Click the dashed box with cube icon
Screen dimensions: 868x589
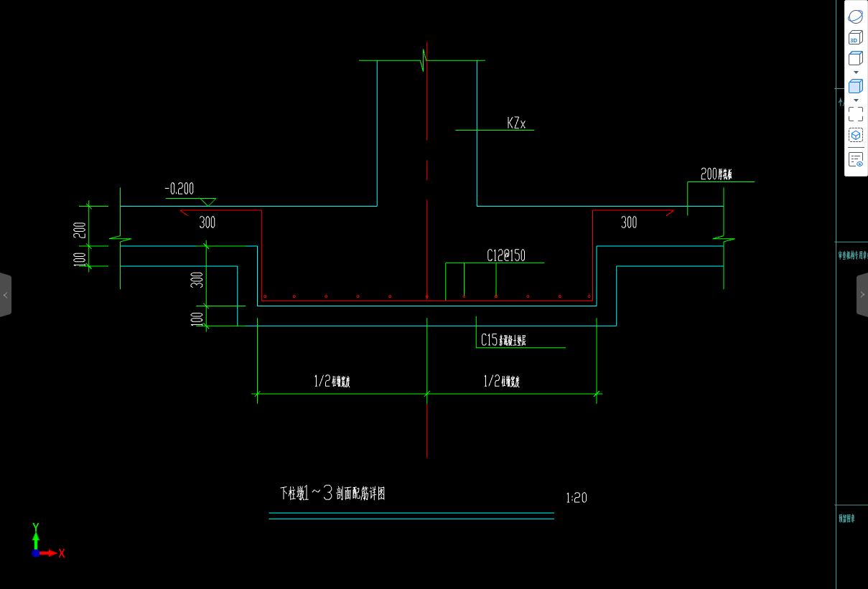856,135
